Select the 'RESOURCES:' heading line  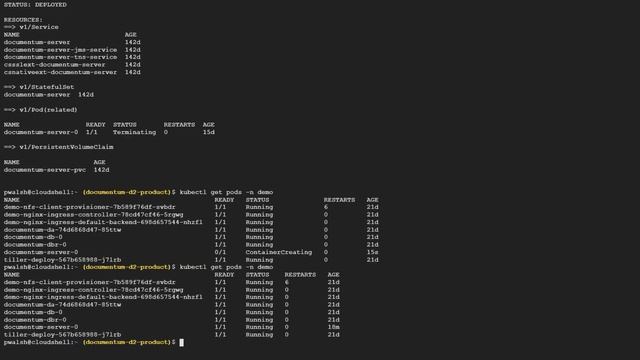(x=23, y=20)
